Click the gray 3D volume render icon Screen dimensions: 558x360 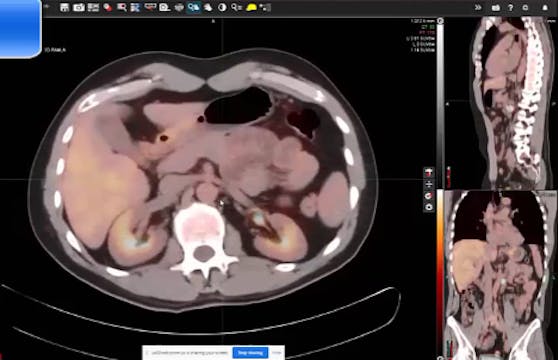(x=179, y=7)
